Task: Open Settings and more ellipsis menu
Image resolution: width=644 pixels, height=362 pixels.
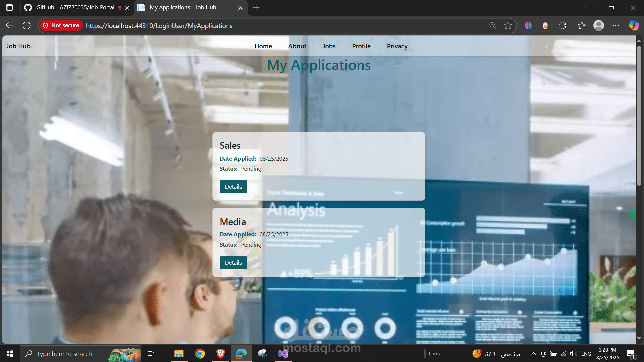Action: [x=616, y=26]
